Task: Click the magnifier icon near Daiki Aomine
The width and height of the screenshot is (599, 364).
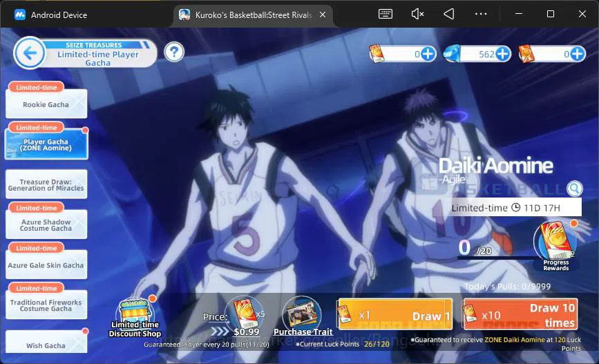Action: tap(574, 189)
